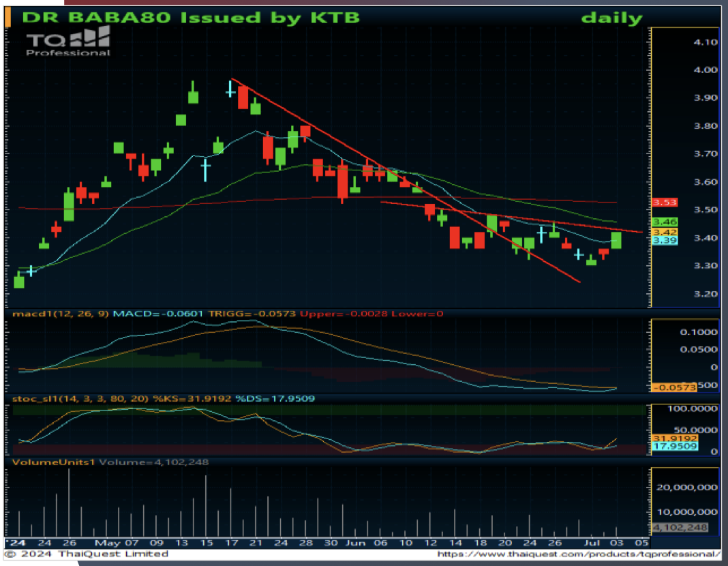Image resolution: width=728 pixels, height=566 pixels.
Task: Click the '03' date label after Jul
Action: pyautogui.click(x=617, y=543)
